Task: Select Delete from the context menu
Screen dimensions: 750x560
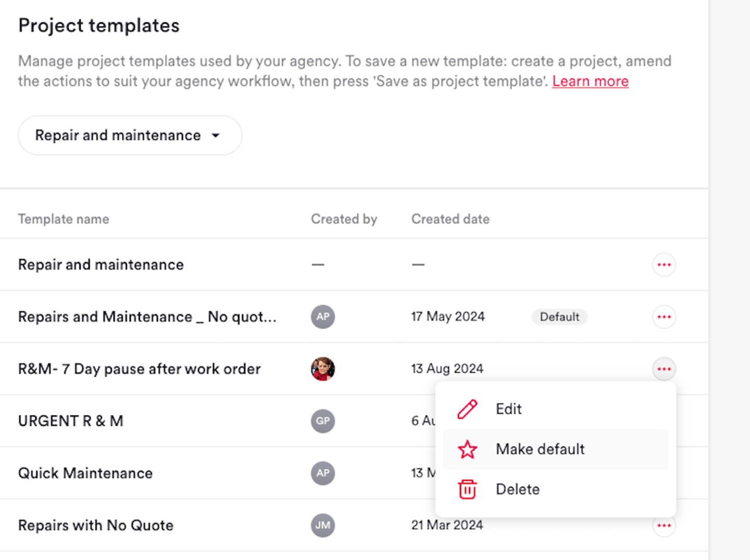Action: (518, 489)
